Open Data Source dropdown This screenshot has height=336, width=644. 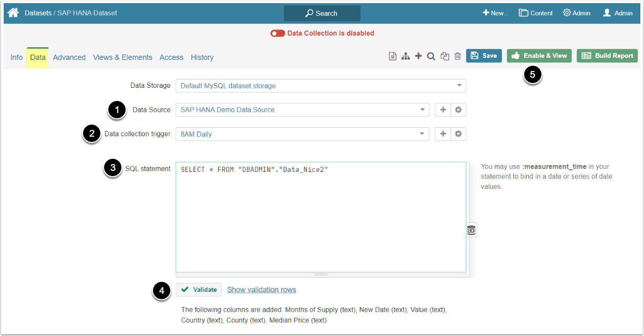click(302, 110)
